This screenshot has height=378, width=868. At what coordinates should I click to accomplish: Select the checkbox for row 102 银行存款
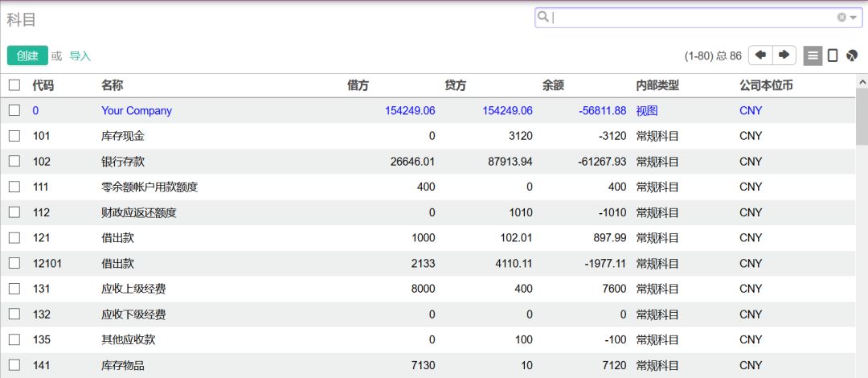(x=14, y=162)
